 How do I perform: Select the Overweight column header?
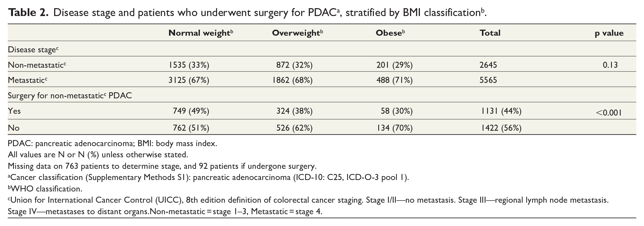click(x=298, y=33)
